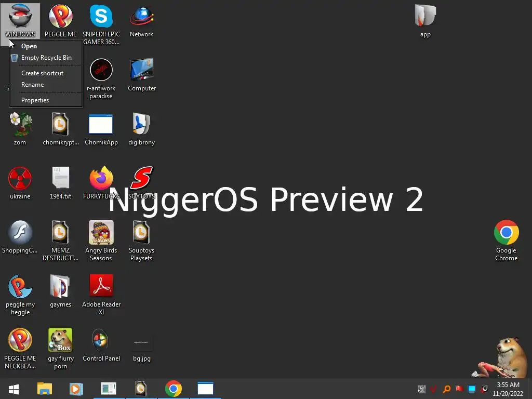This screenshot has height=399, width=532.
Task: Click the red checkmark tray icon
Action: 434,389
